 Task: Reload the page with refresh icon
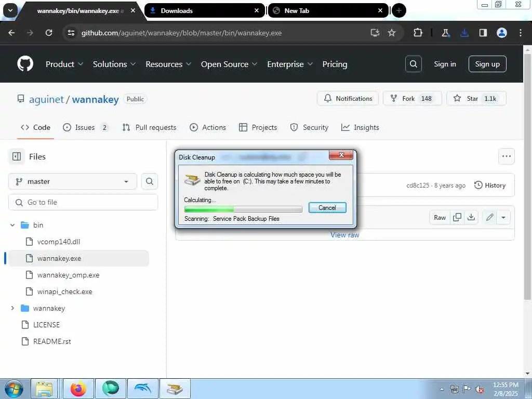pos(49,33)
